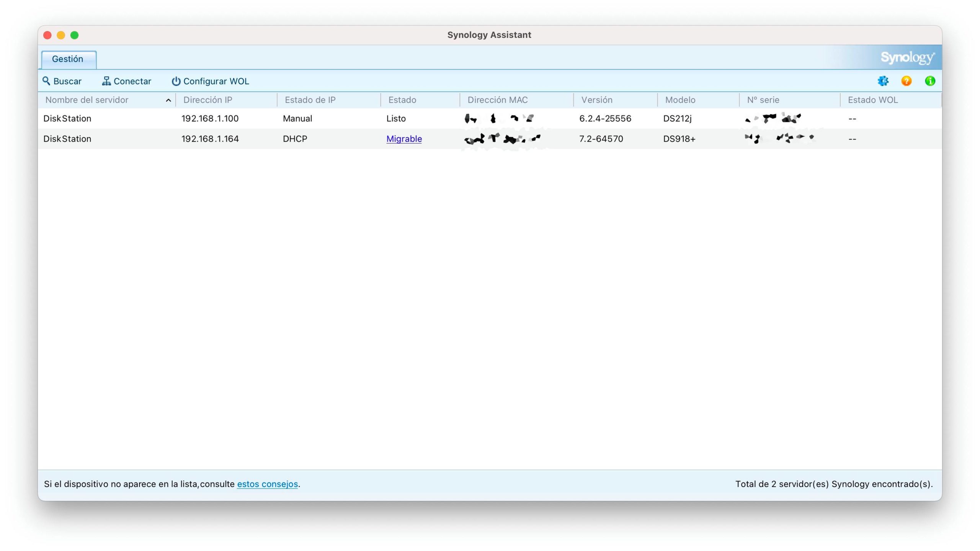Viewport: 980px width, 551px height.
Task: Click the Configurar WOL power icon
Action: pos(176,81)
